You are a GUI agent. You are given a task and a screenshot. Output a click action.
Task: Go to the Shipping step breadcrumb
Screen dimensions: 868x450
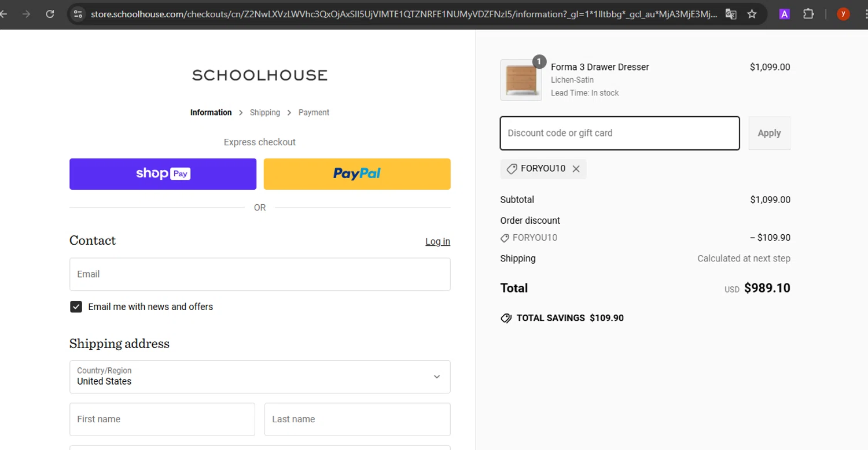[x=265, y=113]
